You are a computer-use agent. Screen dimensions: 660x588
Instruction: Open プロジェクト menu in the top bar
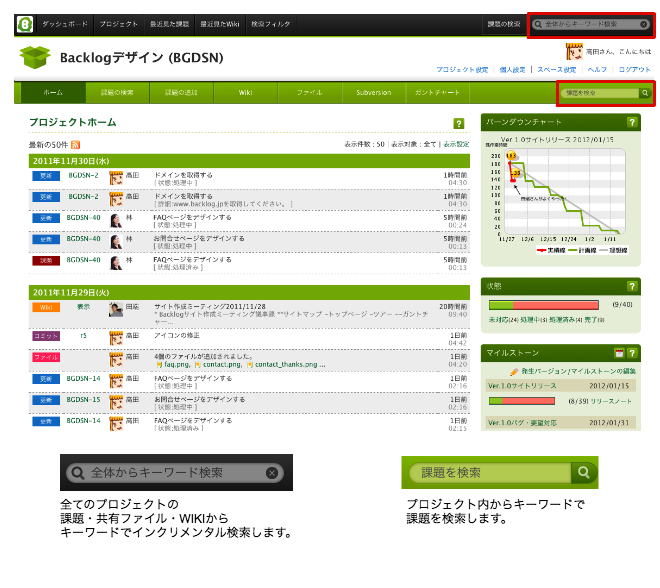tap(119, 24)
